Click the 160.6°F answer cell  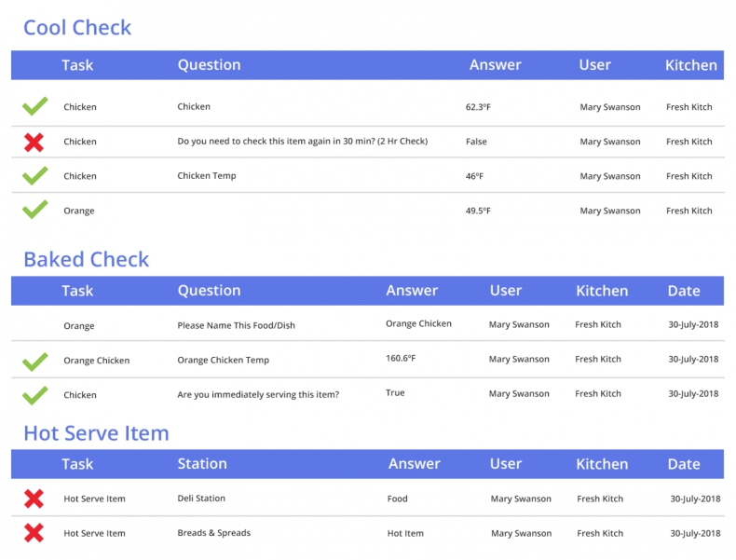point(401,359)
